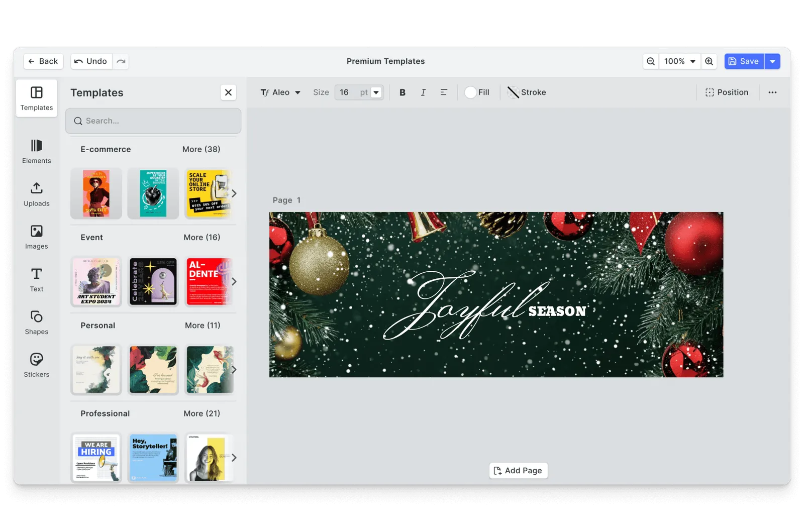Select the Hey, Storyteller! template
Viewport: 804px width, 532px height.
(153, 458)
